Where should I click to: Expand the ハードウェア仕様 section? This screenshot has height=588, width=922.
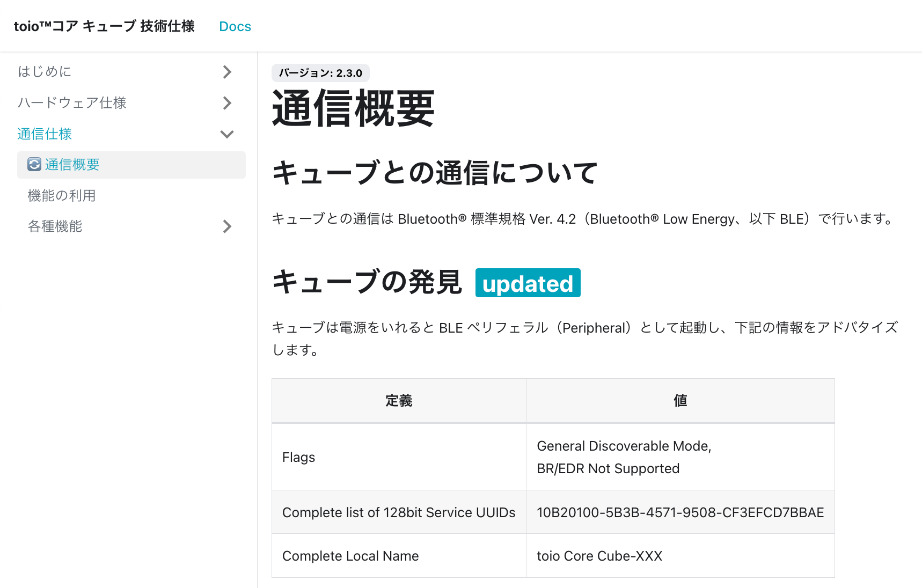coord(226,103)
